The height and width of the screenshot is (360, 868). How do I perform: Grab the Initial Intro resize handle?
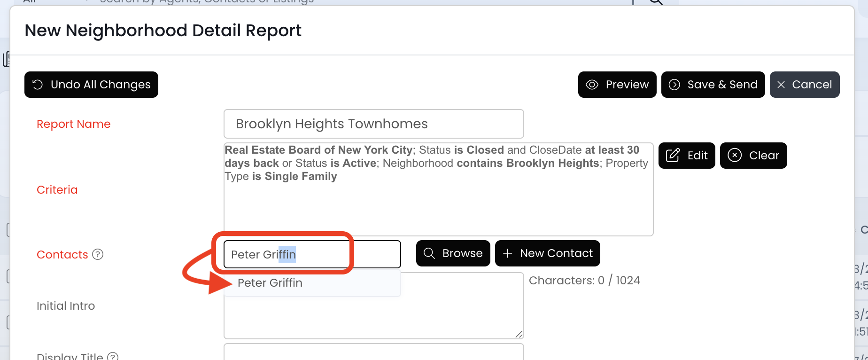pyautogui.click(x=519, y=334)
